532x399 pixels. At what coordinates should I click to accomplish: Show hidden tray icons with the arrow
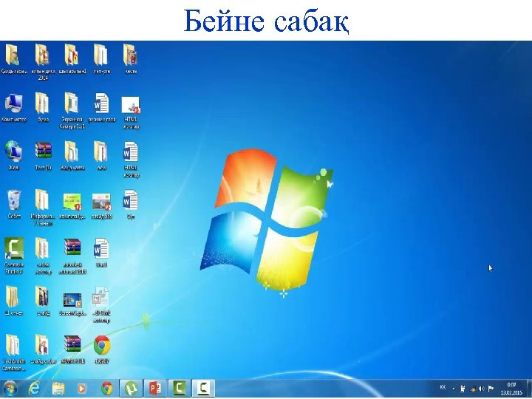click(454, 389)
